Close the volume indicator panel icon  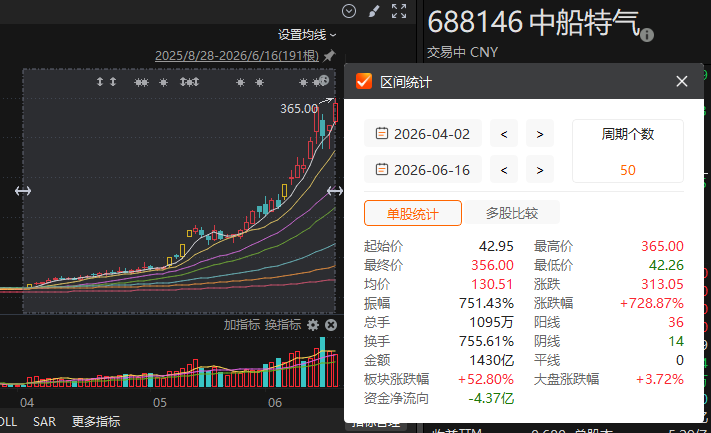tap(331, 325)
